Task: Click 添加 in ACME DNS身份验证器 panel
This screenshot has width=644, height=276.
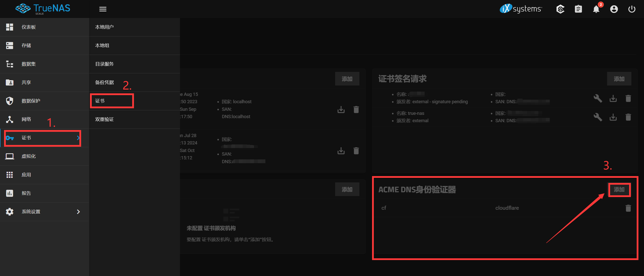Action: tap(619, 189)
